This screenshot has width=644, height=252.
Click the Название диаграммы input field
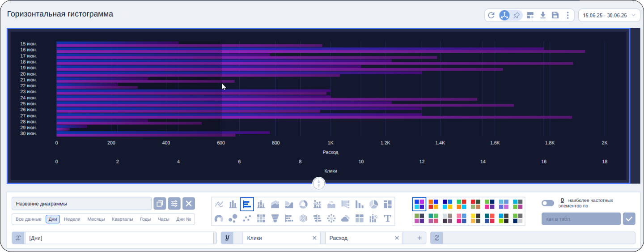click(x=81, y=204)
